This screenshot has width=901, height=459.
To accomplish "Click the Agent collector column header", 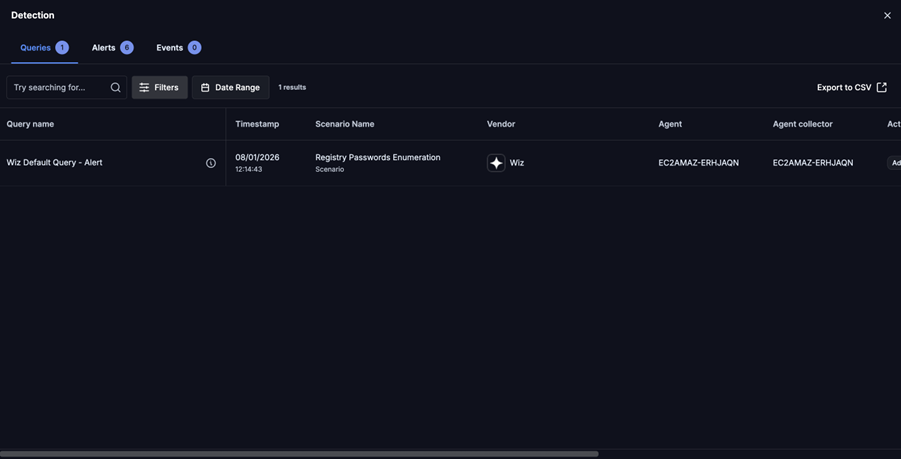I will click(802, 124).
